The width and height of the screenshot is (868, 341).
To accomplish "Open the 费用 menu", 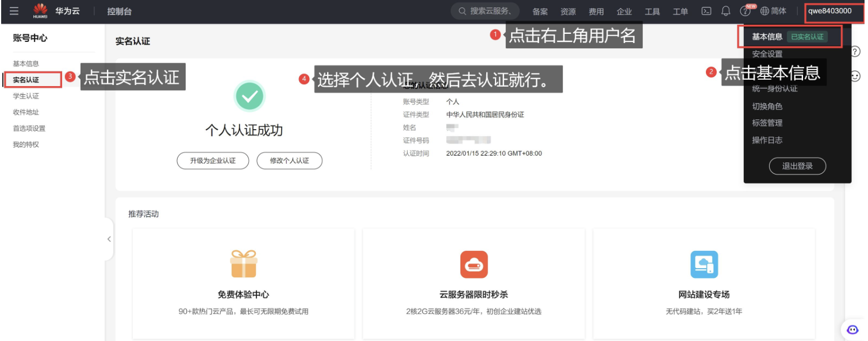I will tap(596, 11).
